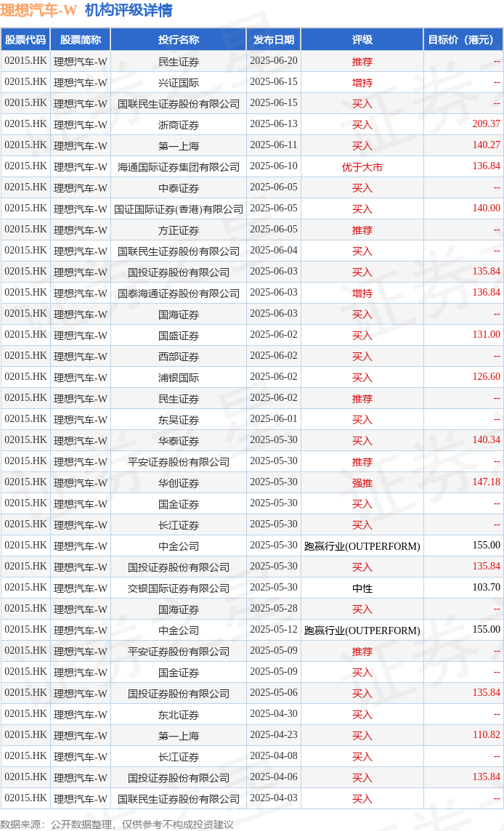Select the 东吴证券 institution cell
Screen dimensions: 504x831
pos(179,420)
